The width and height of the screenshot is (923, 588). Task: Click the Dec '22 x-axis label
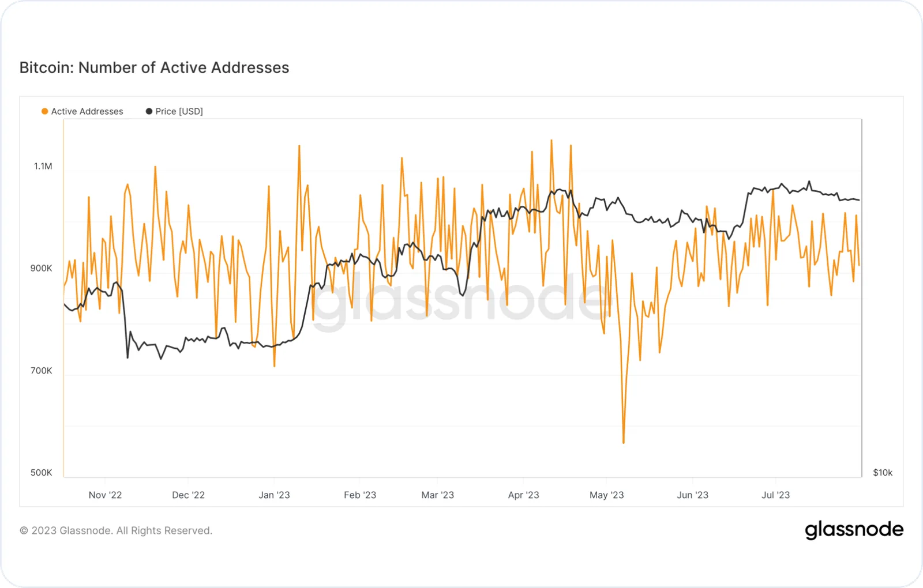[188, 495]
